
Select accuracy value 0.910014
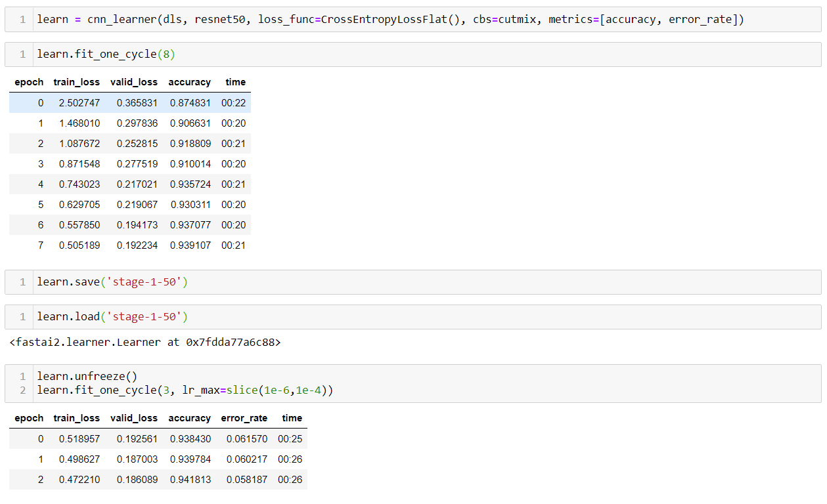(190, 164)
